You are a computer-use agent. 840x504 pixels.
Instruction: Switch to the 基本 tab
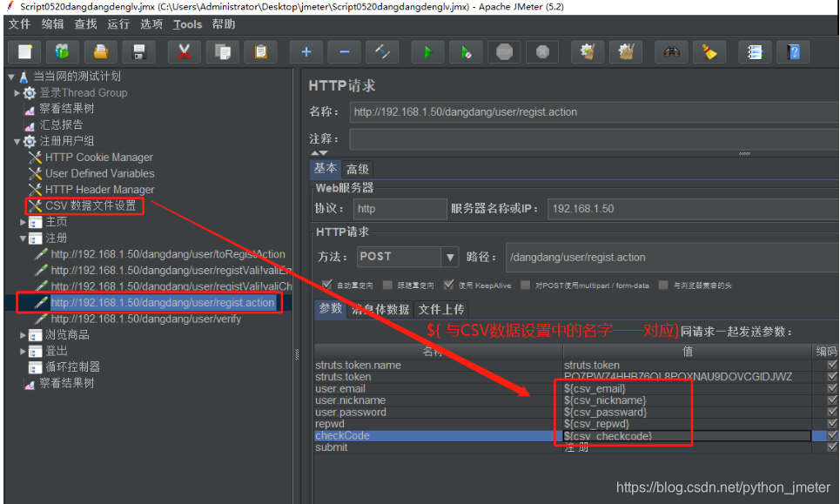[x=326, y=169]
